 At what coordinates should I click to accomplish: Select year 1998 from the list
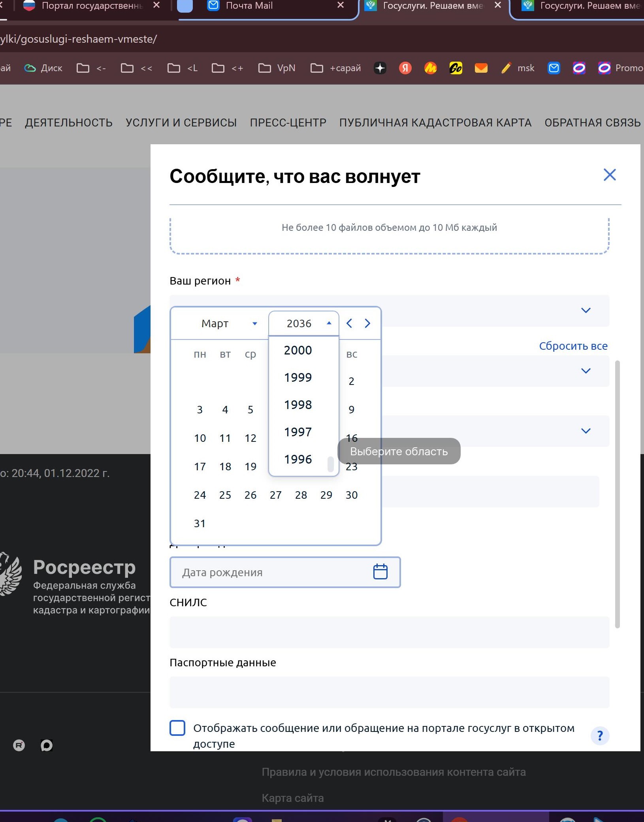coord(298,405)
